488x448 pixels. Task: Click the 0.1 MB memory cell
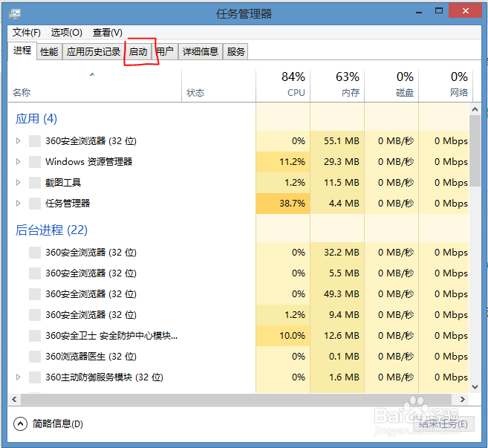tap(337, 357)
